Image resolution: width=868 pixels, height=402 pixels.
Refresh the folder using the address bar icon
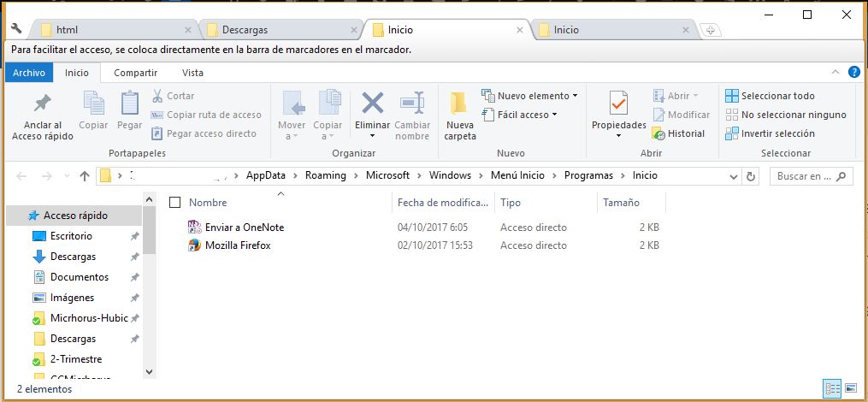click(x=751, y=176)
